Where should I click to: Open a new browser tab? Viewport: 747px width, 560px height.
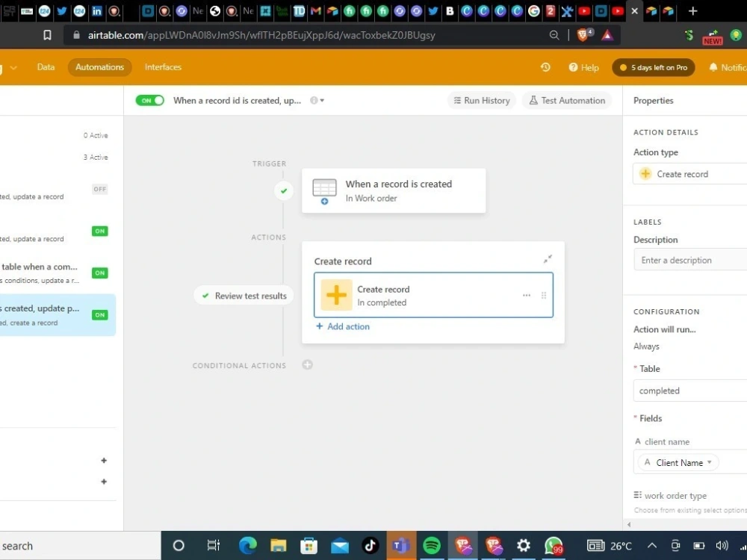click(692, 10)
